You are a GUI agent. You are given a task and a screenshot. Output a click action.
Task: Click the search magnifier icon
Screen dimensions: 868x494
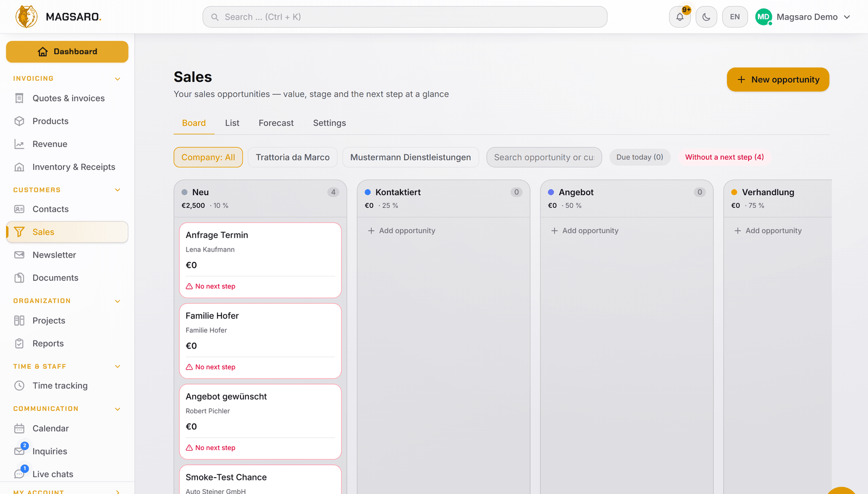click(x=215, y=17)
